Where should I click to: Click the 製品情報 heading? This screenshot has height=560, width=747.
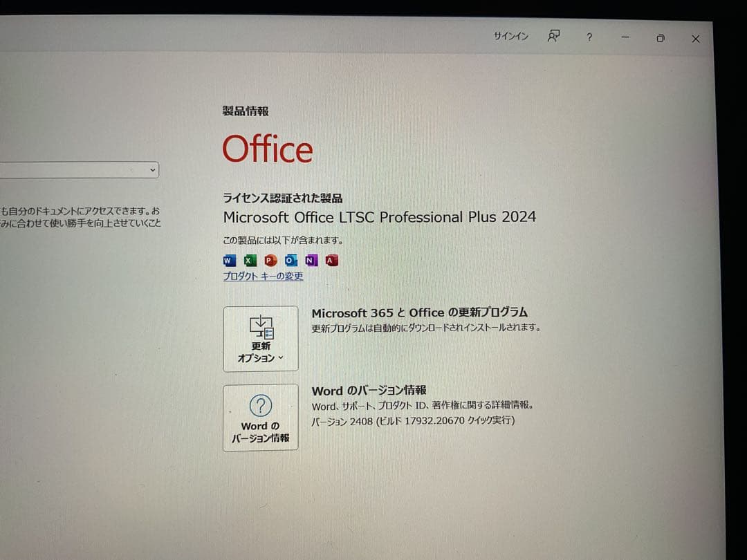pyautogui.click(x=246, y=111)
